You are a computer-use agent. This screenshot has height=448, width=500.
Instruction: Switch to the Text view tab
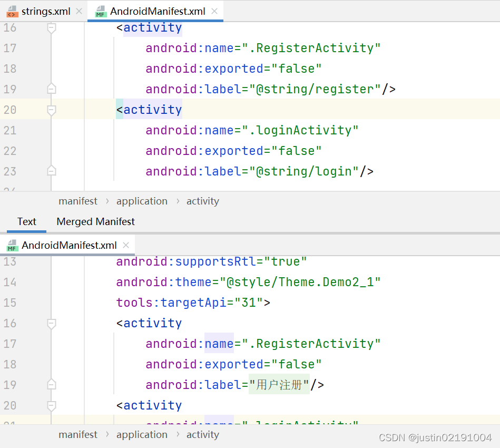point(27,221)
